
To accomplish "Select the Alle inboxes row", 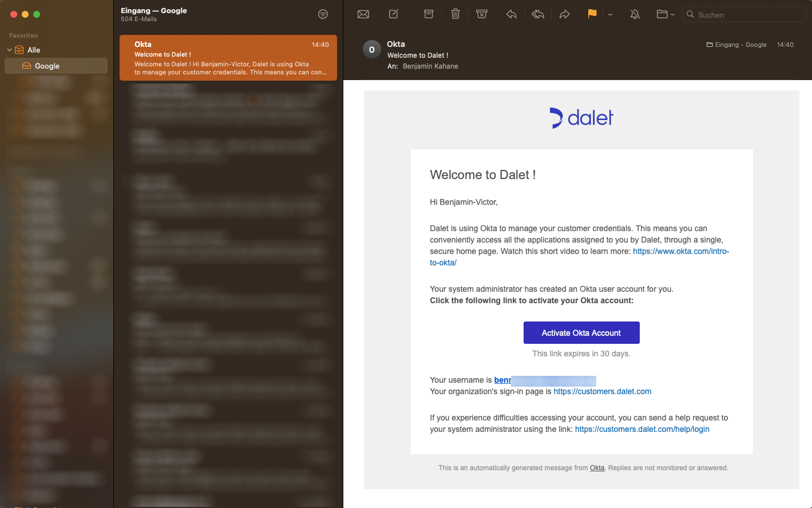I will point(56,50).
